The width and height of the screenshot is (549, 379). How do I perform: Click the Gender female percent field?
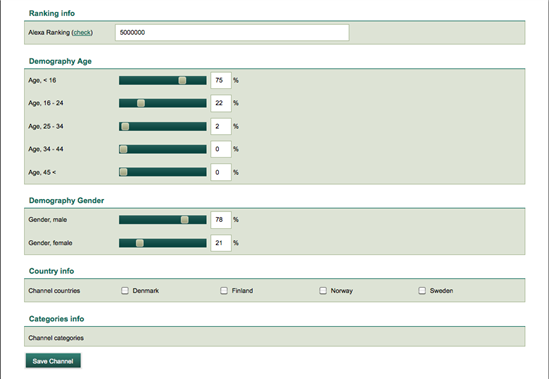(221, 243)
